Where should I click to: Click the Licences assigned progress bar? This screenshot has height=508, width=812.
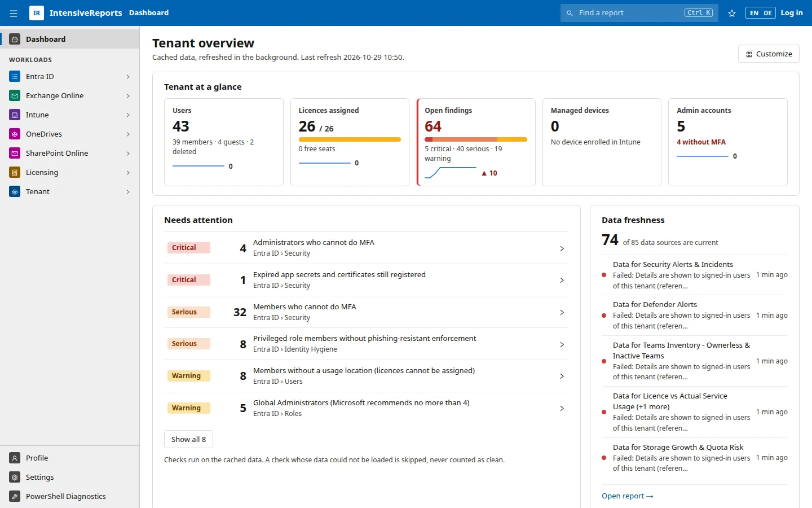pyautogui.click(x=350, y=139)
